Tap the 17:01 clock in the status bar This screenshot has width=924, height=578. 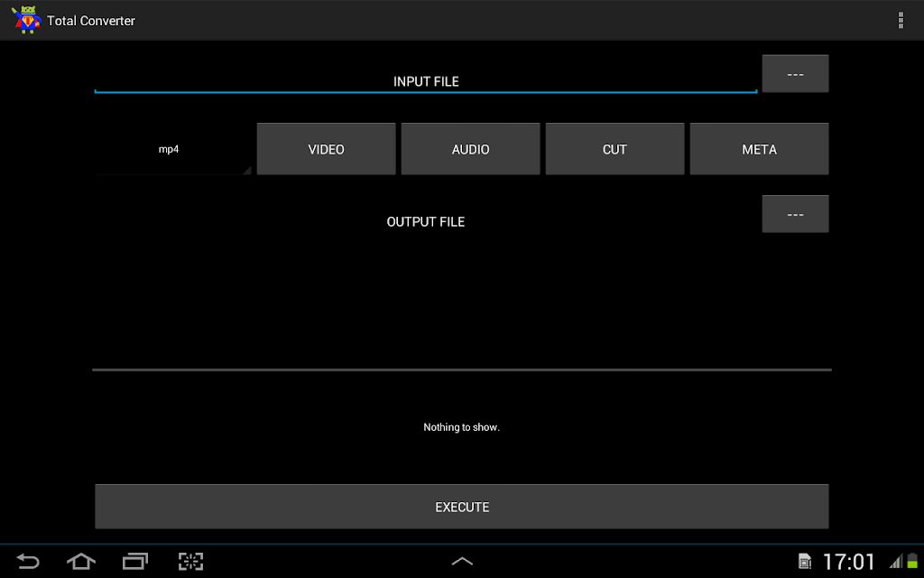tap(848, 562)
